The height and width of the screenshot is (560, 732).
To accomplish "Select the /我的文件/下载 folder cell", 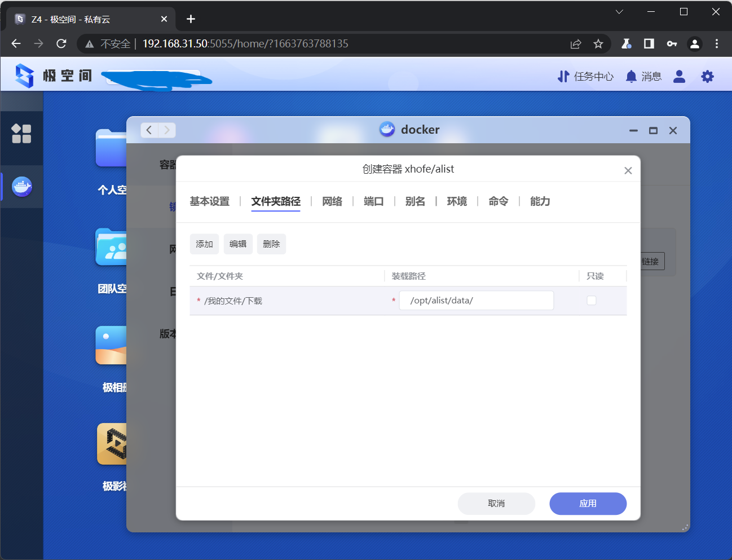I will click(233, 301).
